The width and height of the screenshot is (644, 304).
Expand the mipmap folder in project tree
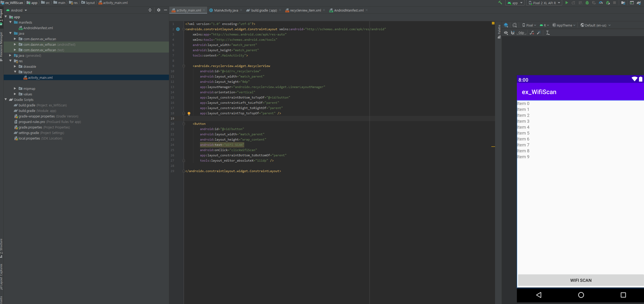[15, 89]
